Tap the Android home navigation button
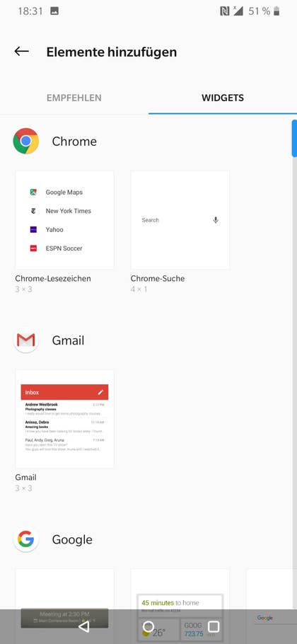The width and height of the screenshot is (297, 644). 148,626
